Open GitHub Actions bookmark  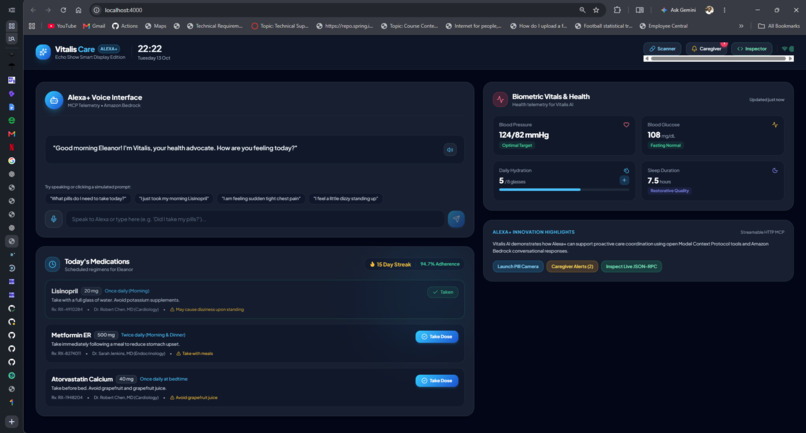coord(125,26)
